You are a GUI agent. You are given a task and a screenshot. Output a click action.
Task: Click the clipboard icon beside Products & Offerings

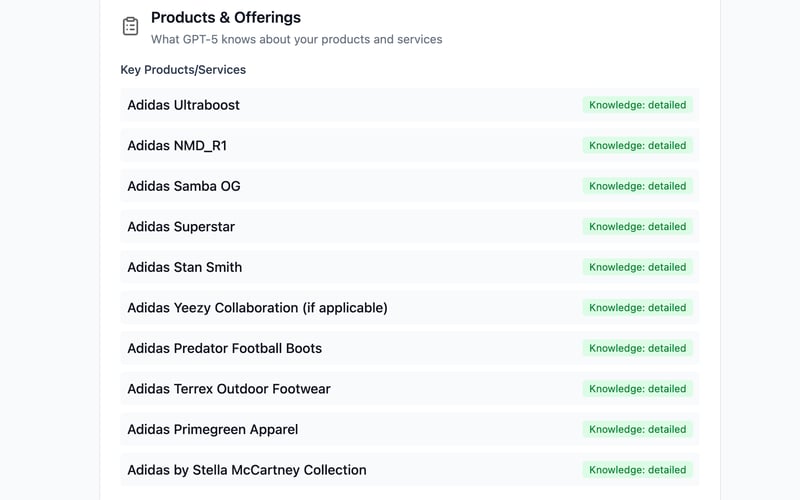pos(130,27)
